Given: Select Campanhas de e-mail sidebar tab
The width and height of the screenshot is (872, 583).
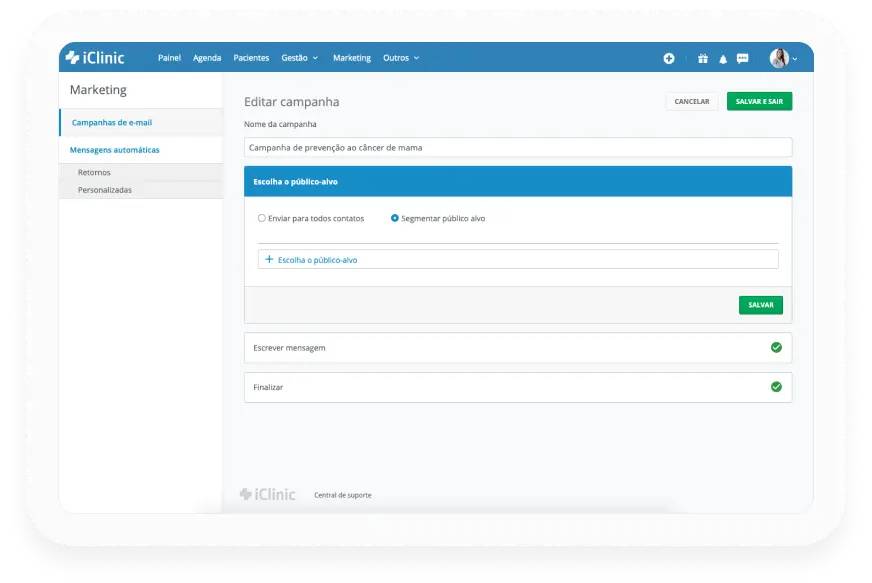Looking at the screenshot, I should pyautogui.click(x=141, y=122).
